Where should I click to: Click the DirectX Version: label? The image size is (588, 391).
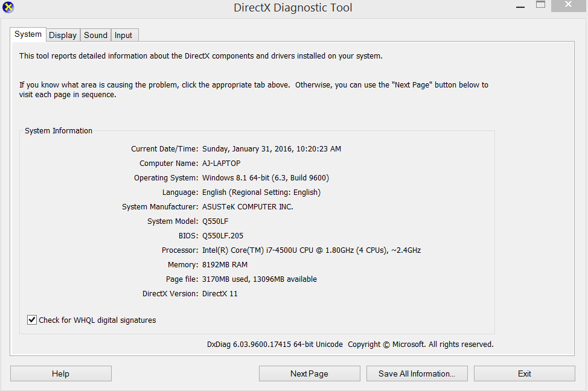[x=170, y=293]
